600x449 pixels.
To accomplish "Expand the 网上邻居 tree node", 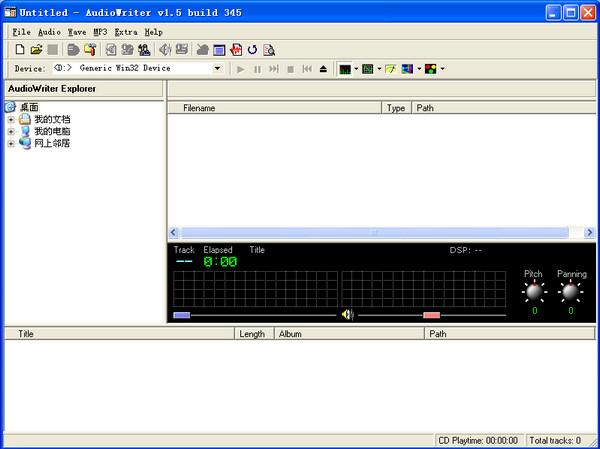I will point(11,144).
